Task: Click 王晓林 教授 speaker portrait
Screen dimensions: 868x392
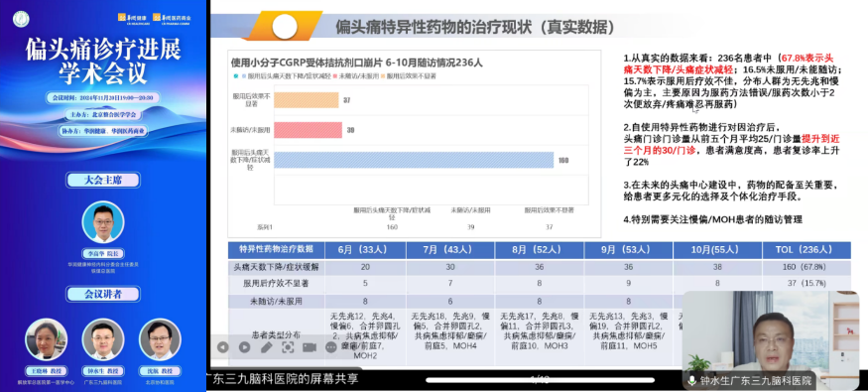Action: pos(46,339)
